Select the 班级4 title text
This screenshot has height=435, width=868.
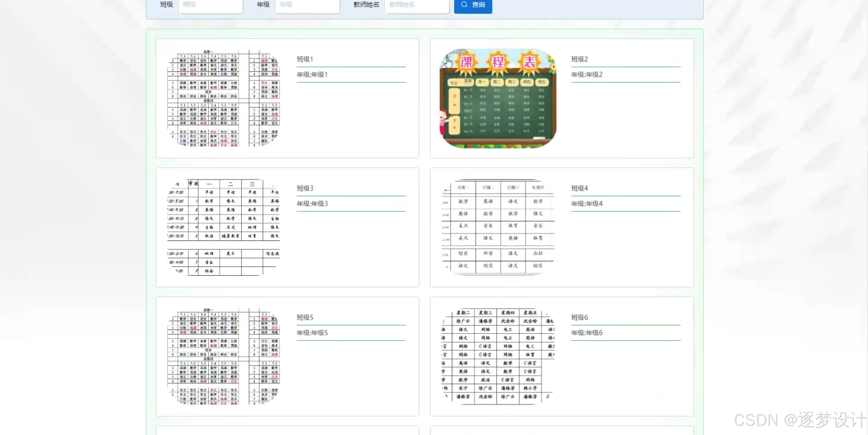(x=579, y=188)
